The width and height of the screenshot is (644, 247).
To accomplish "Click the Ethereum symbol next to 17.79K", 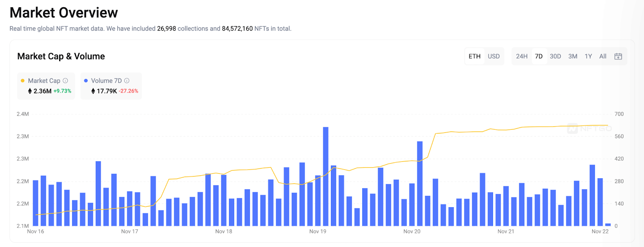I will pyautogui.click(x=93, y=91).
